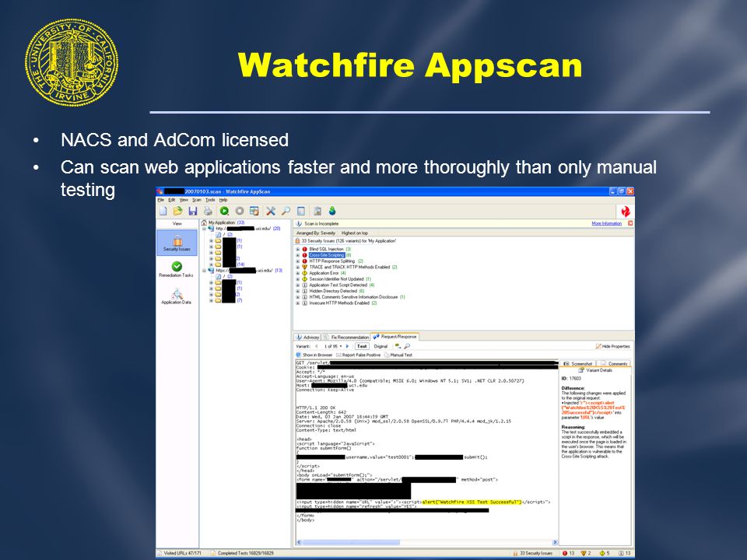This screenshot has height=560, width=747.
Task: Click the More Information link
Action: [606, 223]
